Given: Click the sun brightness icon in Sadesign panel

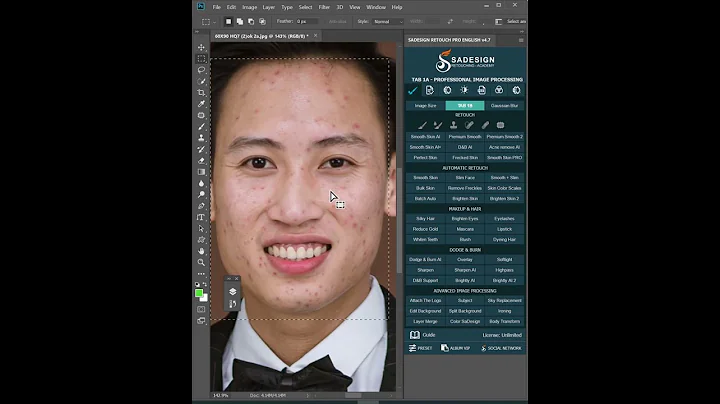Looking at the screenshot, I should tap(464, 90).
